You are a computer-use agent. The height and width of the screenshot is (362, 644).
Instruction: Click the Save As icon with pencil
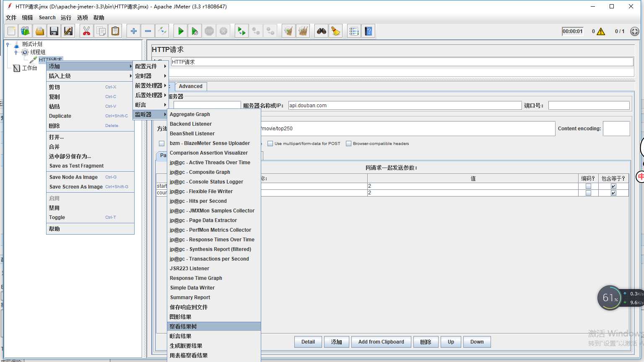(x=68, y=31)
